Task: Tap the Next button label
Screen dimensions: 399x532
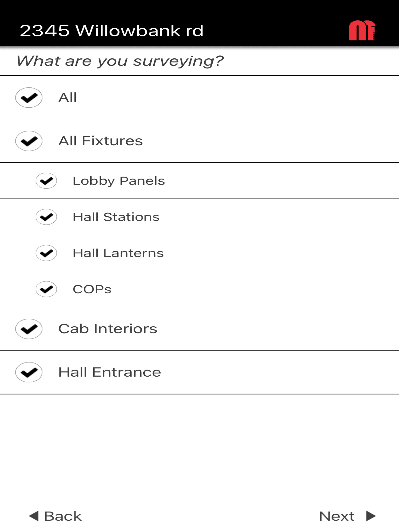Action: 337,516
